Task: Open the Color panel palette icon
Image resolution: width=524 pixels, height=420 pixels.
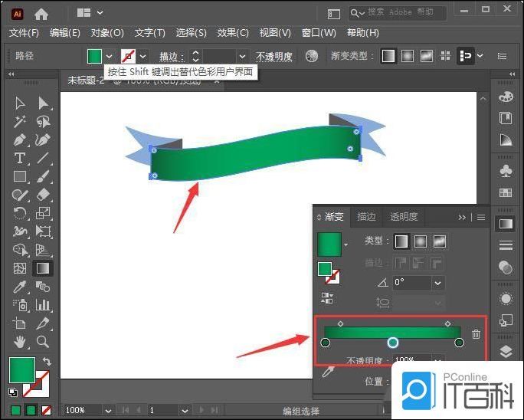Action: (506, 97)
